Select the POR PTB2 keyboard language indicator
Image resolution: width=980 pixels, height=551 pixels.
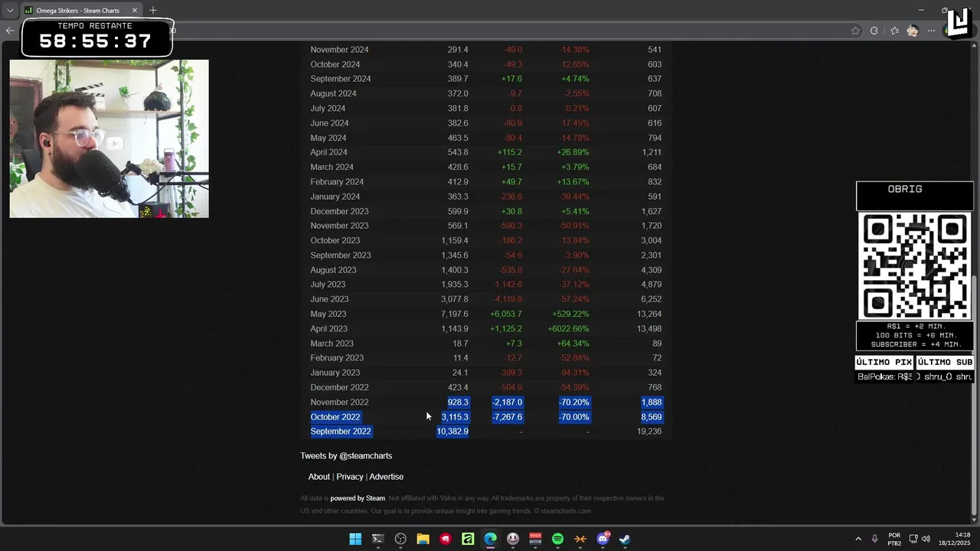tap(894, 539)
